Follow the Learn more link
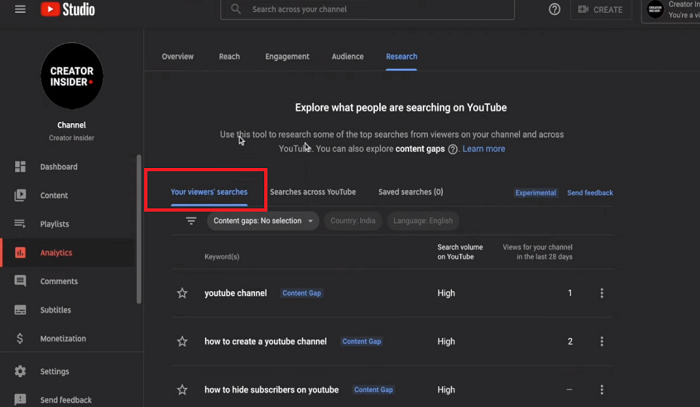Screen dimensions: 700x407 click(x=483, y=149)
